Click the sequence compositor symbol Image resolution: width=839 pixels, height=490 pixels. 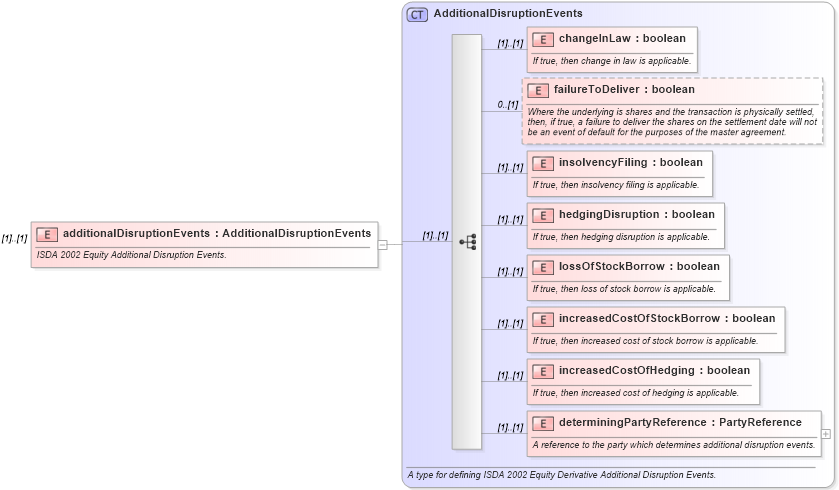click(468, 242)
